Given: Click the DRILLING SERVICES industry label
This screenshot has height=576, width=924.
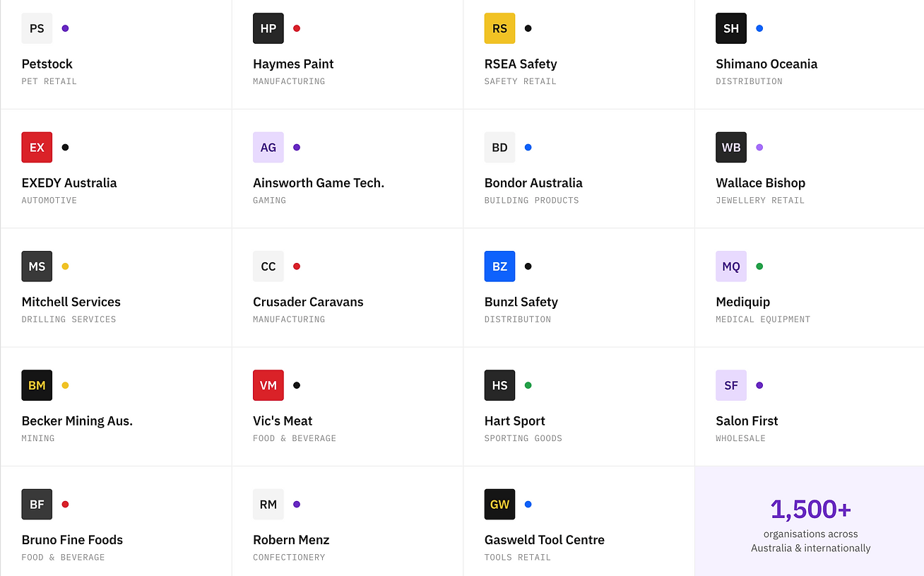Looking at the screenshot, I should (x=69, y=319).
